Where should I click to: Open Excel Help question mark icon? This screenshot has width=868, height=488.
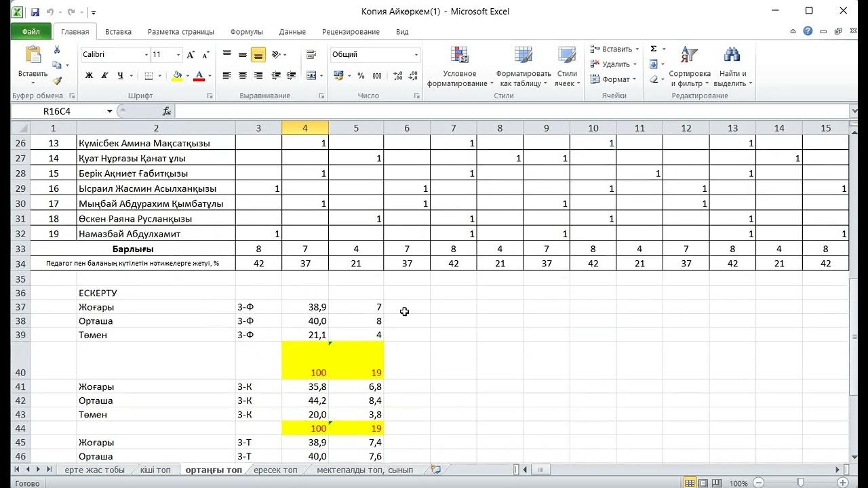click(808, 31)
